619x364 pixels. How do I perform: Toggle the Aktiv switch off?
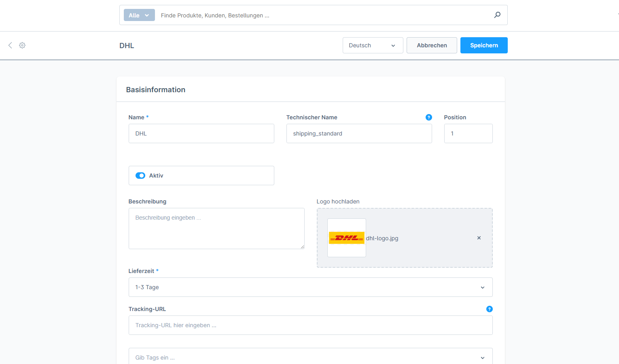pyautogui.click(x=140, y=176)
